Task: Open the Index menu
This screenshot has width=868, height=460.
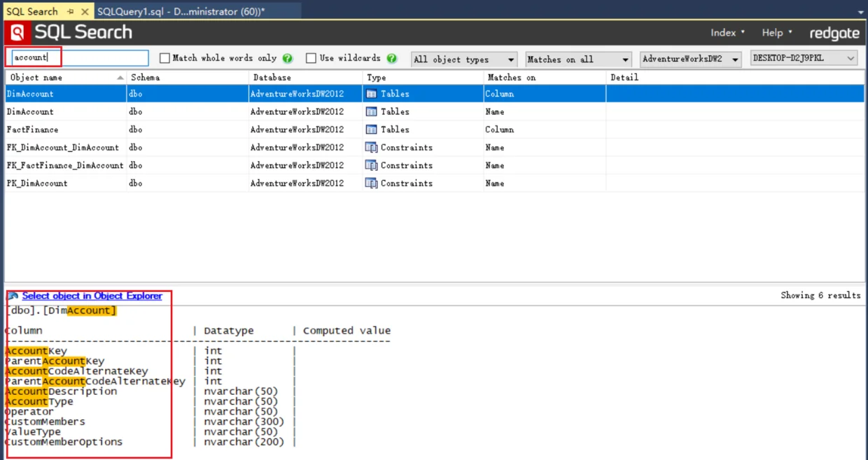Action: tap(728, 33)
